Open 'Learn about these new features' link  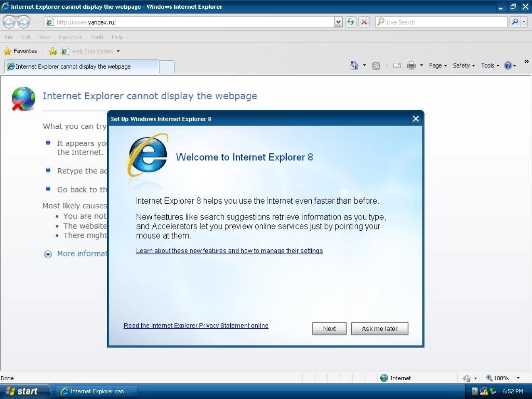pyautogui.click(x=229, y=251)
